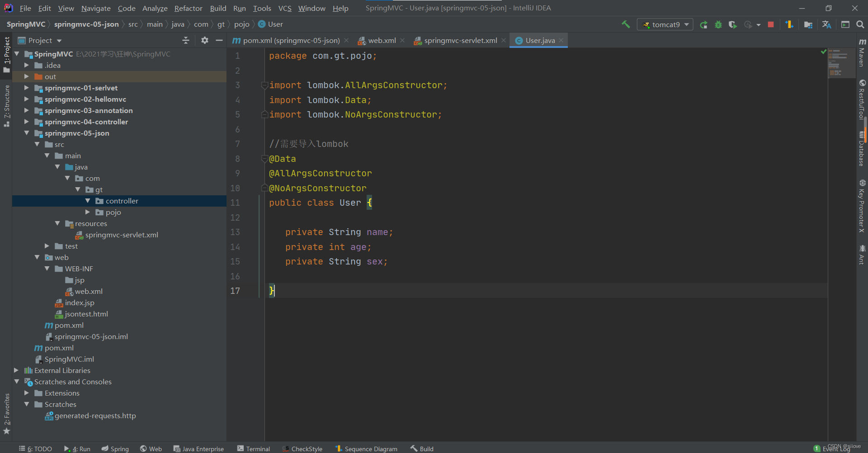Click the pojo breadcrumb in navigation bar

[242, 24]
